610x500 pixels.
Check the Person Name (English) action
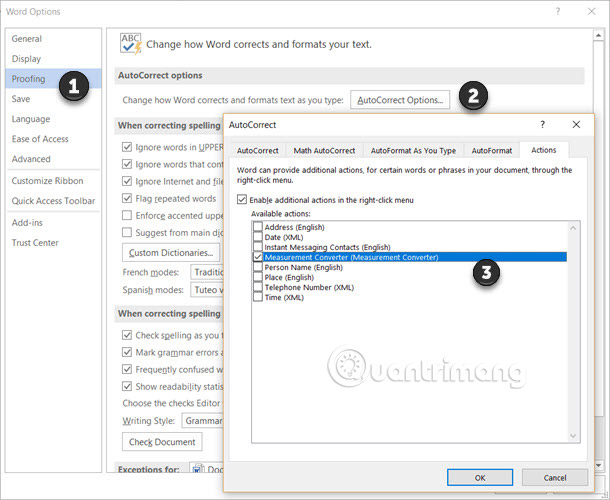pos(258,267)
